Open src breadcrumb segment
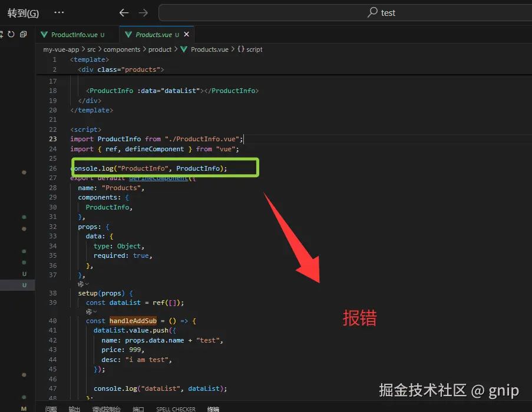This screenshot has height=412, width=532. [91, 49]
